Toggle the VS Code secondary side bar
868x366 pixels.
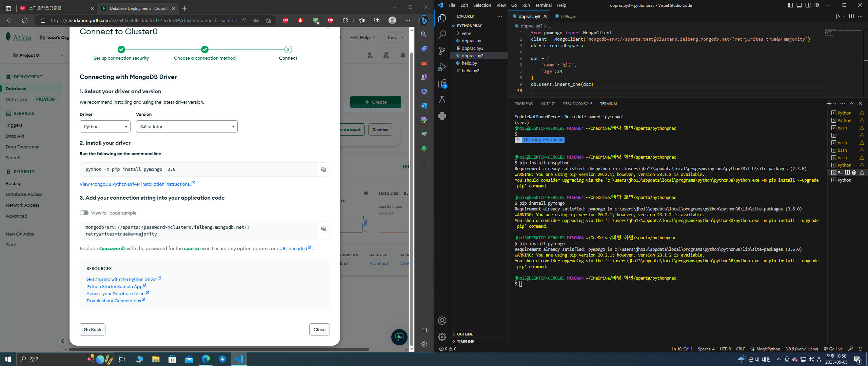[x=808, y=5]
